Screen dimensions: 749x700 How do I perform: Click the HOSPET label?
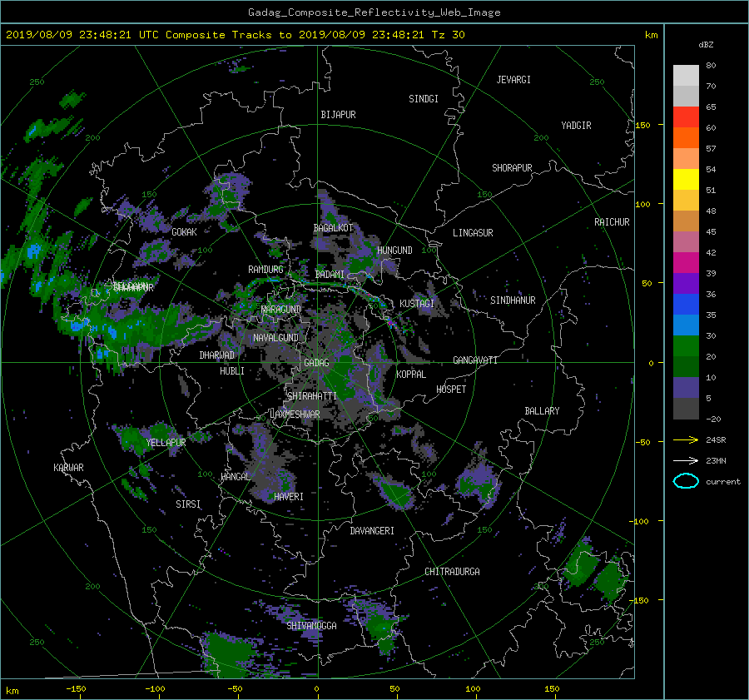(451, 390)
